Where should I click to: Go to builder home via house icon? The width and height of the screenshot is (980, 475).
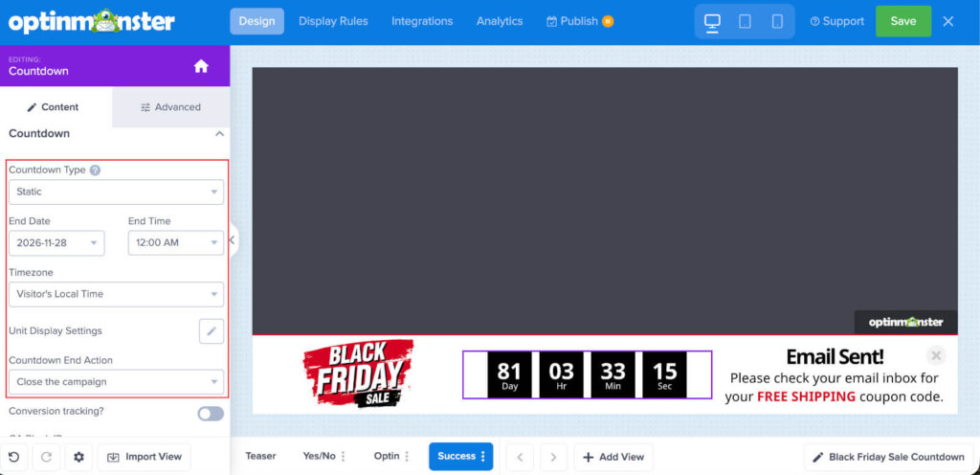(201, 66)
